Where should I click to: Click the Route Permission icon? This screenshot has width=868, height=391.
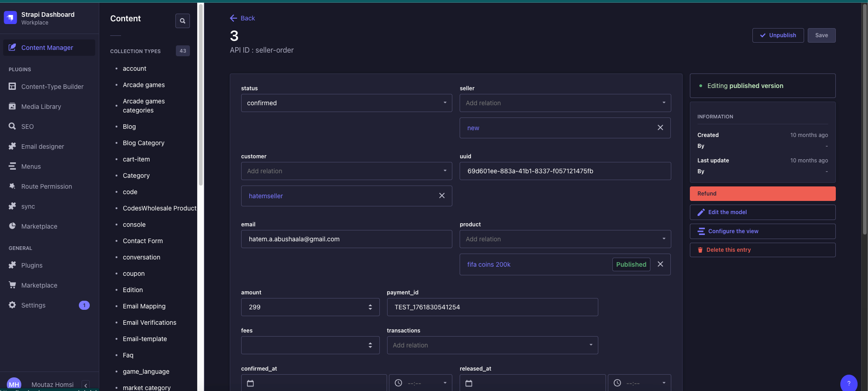pyautogui.click(x=12, y=186)
